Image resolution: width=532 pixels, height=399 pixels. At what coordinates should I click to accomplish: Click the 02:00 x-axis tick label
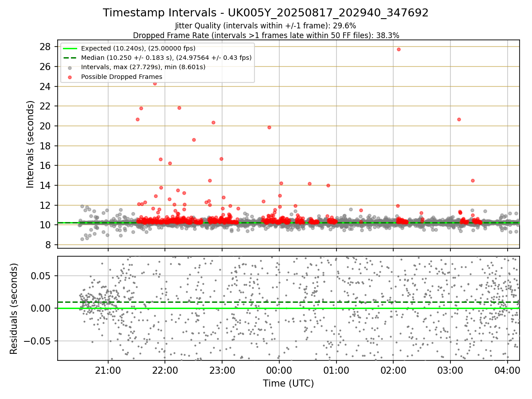click(393, 370)
